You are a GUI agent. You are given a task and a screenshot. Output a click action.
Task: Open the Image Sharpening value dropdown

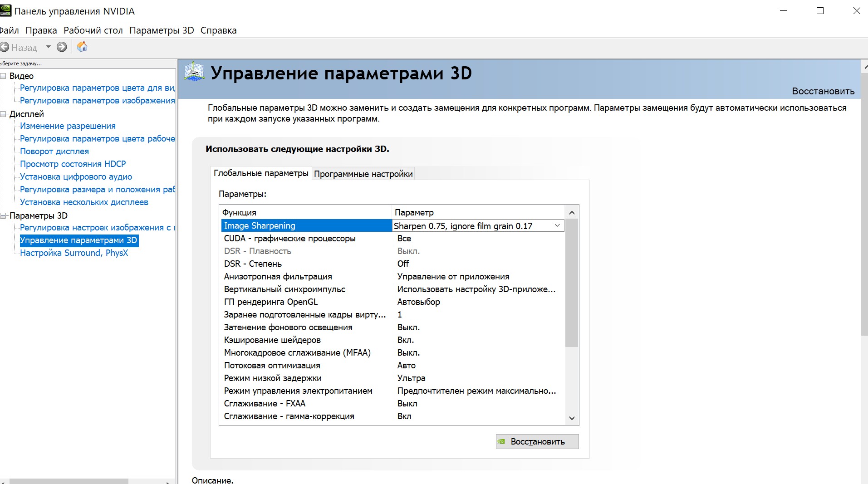coord(557,226)
